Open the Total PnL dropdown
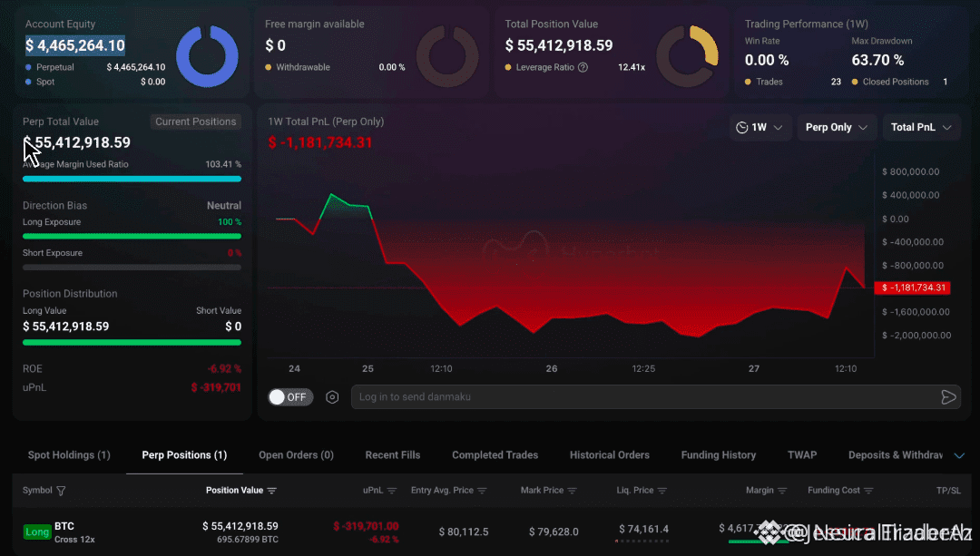 coord(921,128)
